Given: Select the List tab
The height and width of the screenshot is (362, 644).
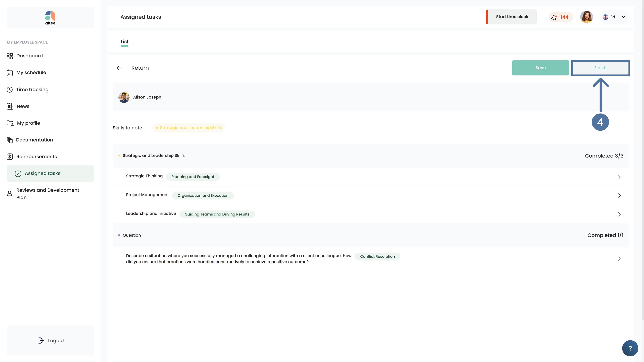Looking at the screenshot, I should pyautogui.click(x=124, y=42).
